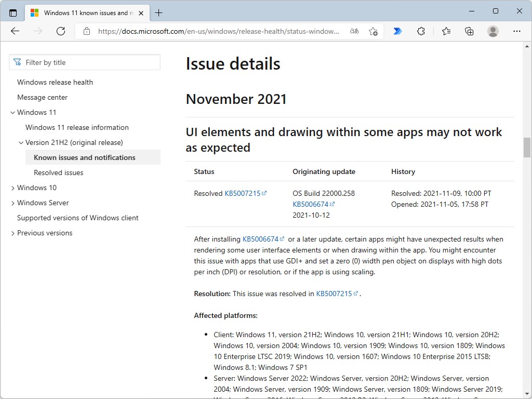This screenshot has width=532, height=399.
Task: Open the KB5007215 link in the Status column
Action: (246, 193)
